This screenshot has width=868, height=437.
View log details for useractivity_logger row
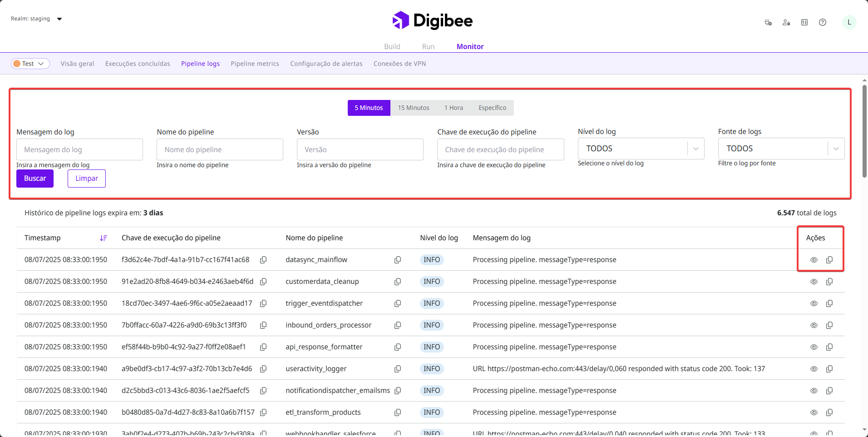[814, 369]
